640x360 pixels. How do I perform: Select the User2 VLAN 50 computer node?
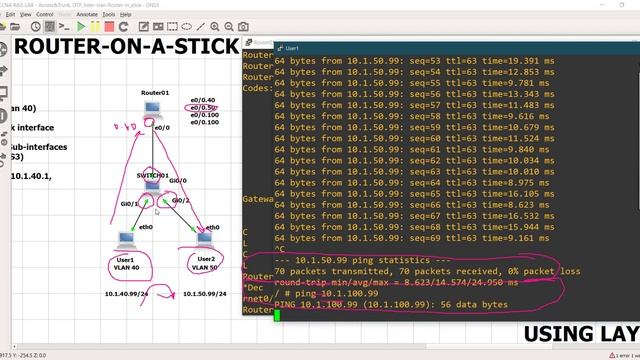(204, 240)
